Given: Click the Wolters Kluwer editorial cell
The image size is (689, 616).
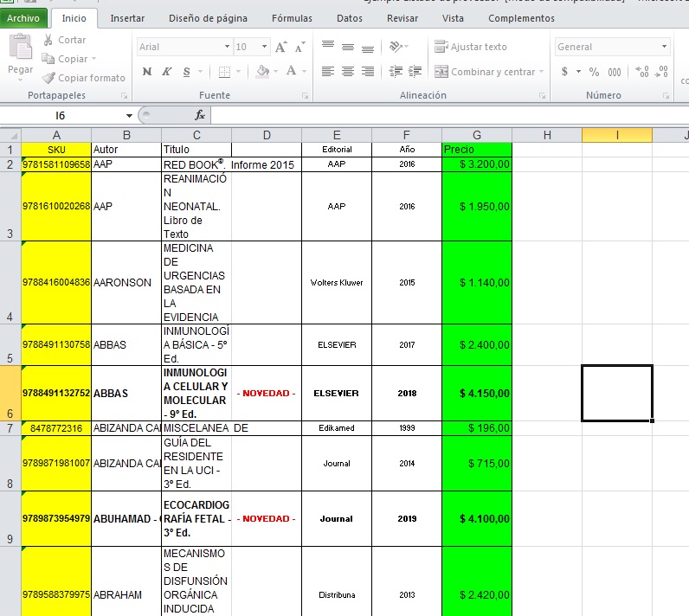Looking at the screenshot, I should point(337,283).
